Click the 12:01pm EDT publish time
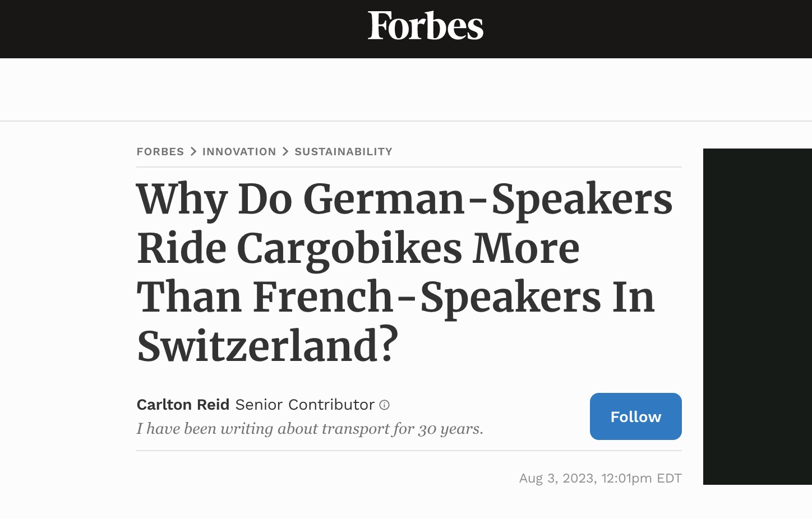 click(x=641, y=478)
